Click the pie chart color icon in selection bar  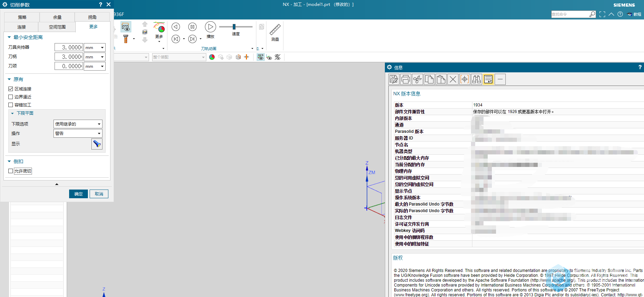click(212, 57)
